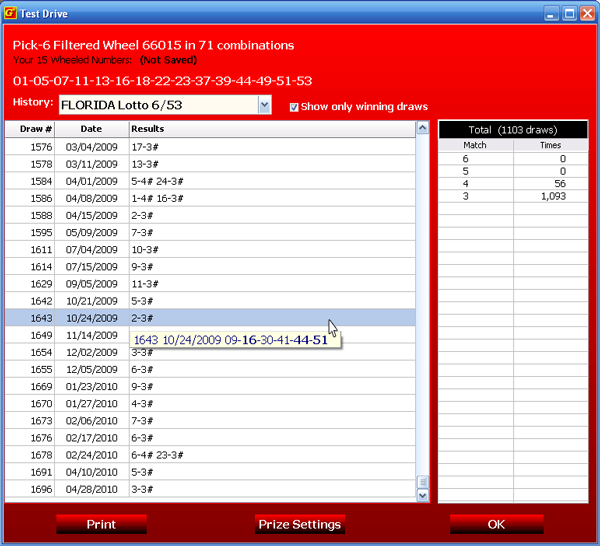Select draw 1614 dated 07/15/2009
The width and height of the screenshot is (600, 546).
tap(210, 267)
